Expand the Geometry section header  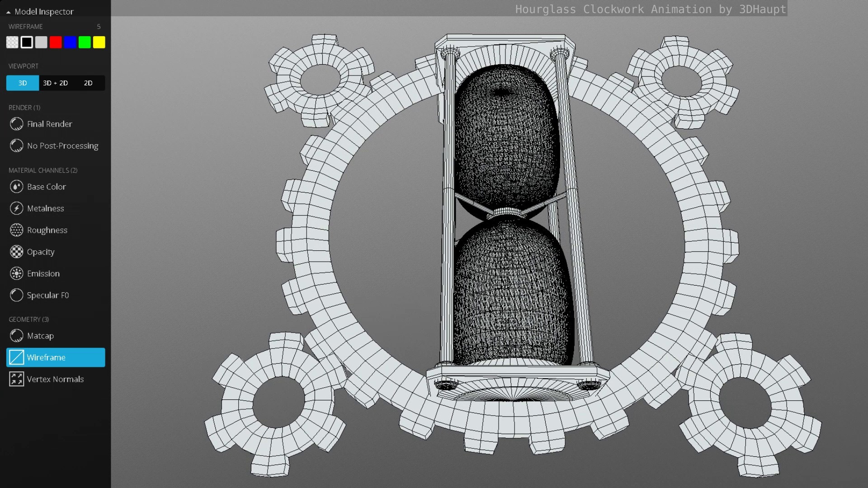tap(28, 319)
